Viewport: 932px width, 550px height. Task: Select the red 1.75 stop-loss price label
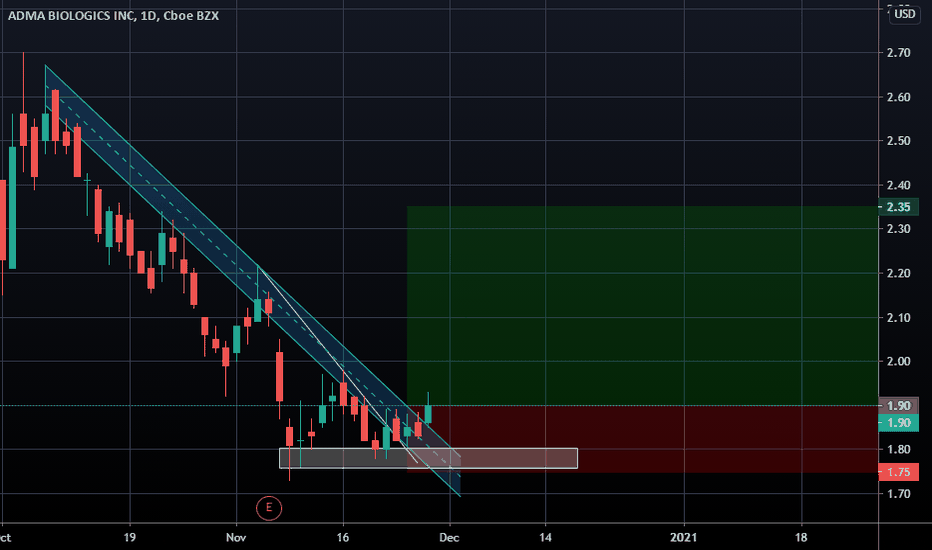pyautogui.click(x=898, y=472)
